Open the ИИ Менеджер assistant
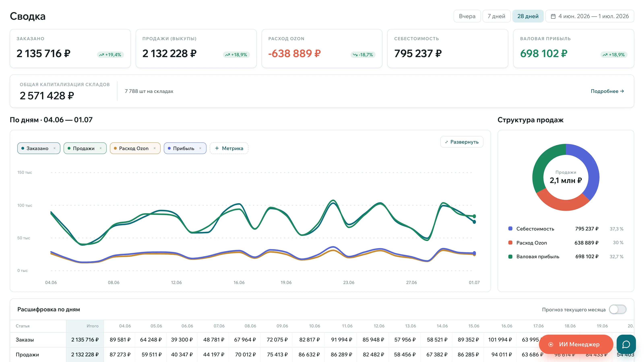 point(576,344)
